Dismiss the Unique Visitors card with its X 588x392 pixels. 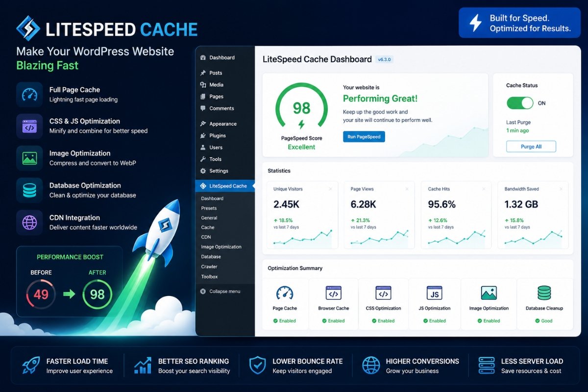click(x=330, y=189)
